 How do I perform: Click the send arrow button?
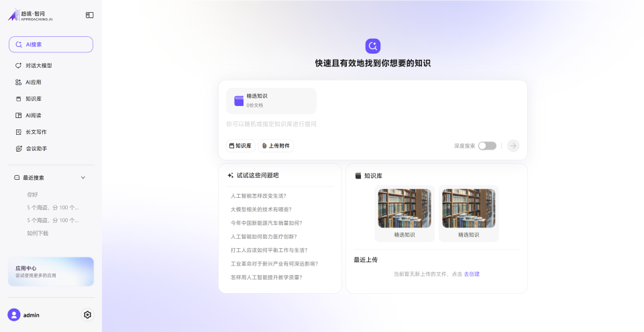point(513,146)
